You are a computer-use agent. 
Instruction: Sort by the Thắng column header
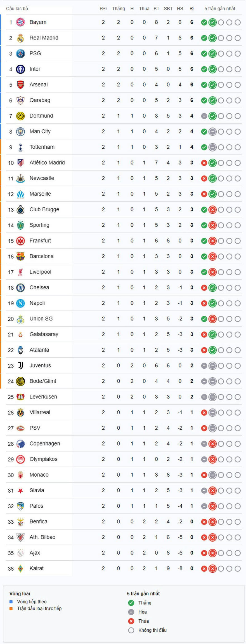[118, 9]
